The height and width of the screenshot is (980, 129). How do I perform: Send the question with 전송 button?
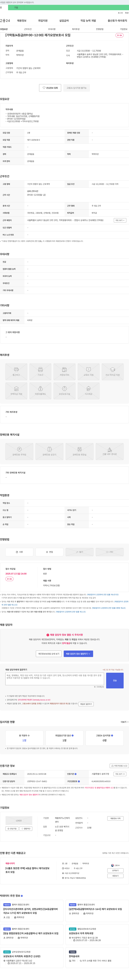(115, 681)
